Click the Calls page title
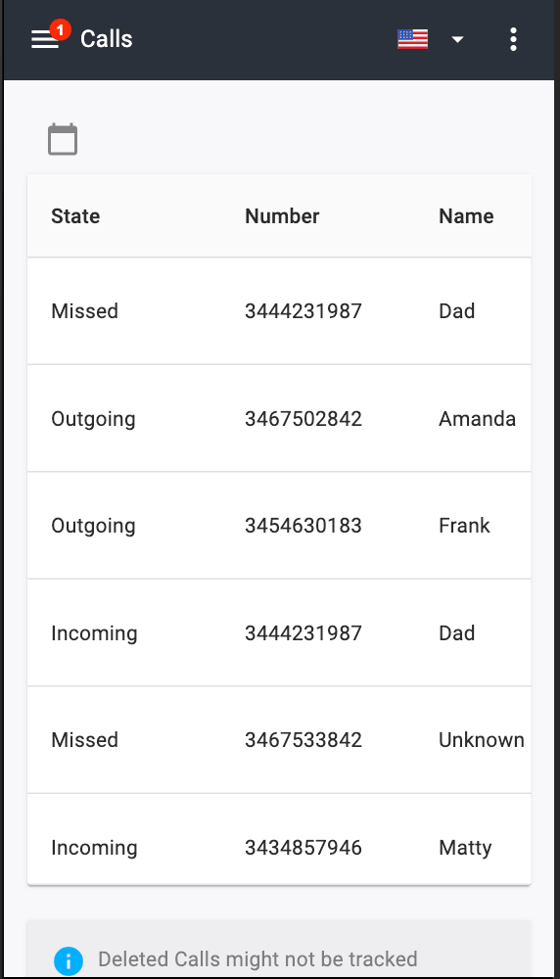This screenshot has height=979, width=560. [x=107, y=39]
